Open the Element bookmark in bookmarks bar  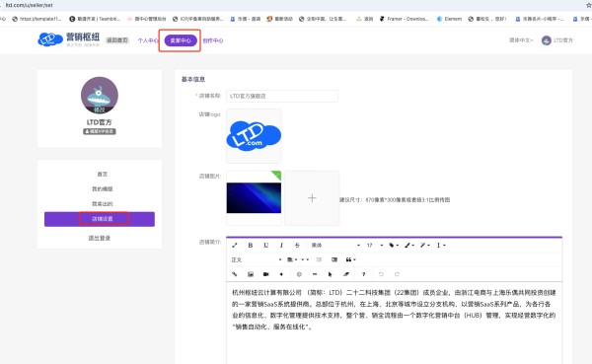pos(449,19)
